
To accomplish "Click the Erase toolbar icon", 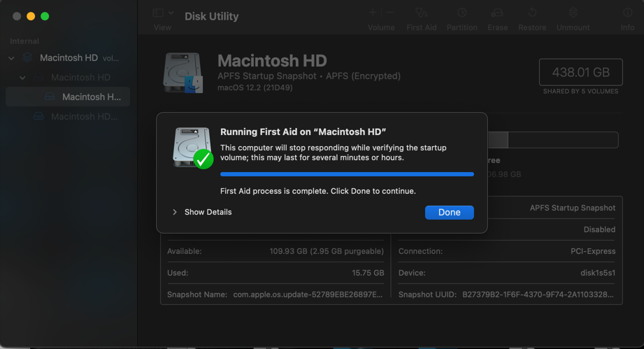I will point(497,13).
